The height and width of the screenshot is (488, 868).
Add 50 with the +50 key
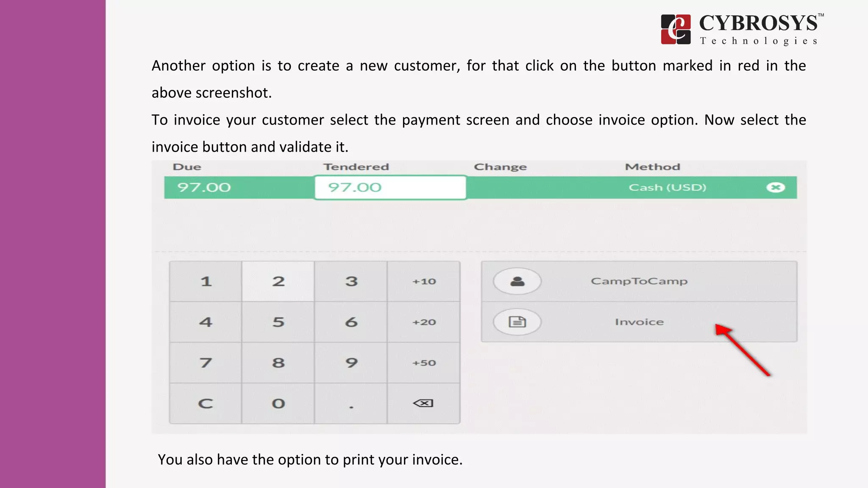[423, 363]
